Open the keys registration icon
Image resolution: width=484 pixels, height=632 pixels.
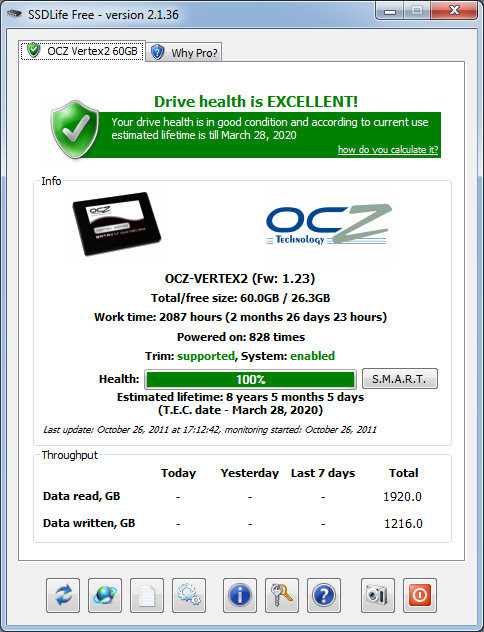click(282, 595)
